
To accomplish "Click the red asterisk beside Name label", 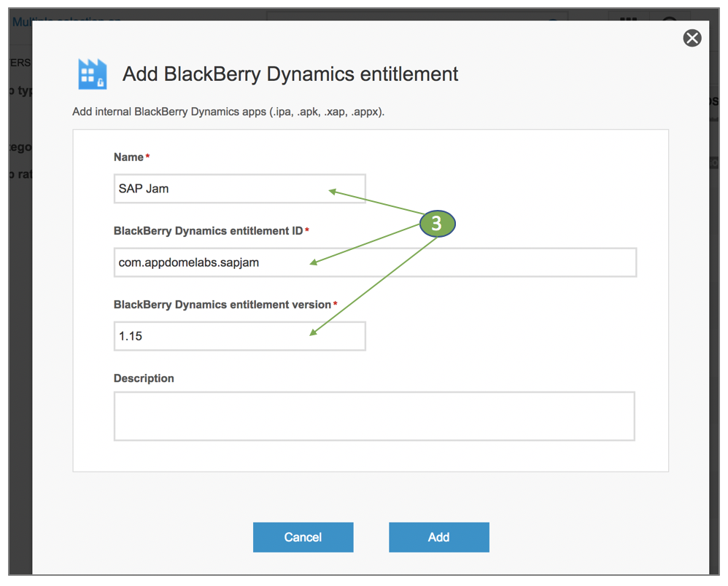I will click(148, 157).
